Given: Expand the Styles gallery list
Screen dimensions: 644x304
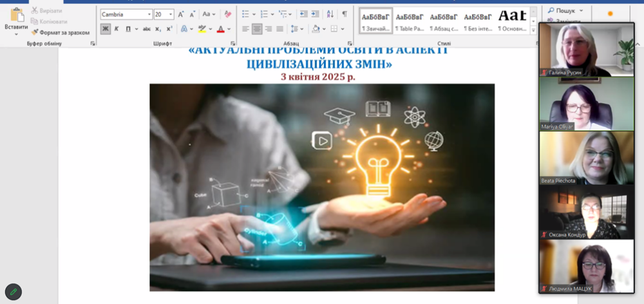Looking at the screenshot, I should (532, 30).
